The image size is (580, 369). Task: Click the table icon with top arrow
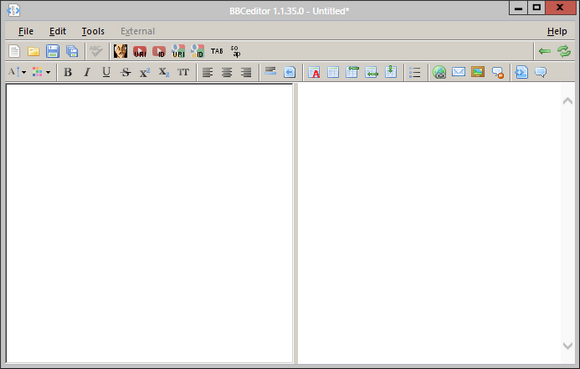(x=353, y=72)
